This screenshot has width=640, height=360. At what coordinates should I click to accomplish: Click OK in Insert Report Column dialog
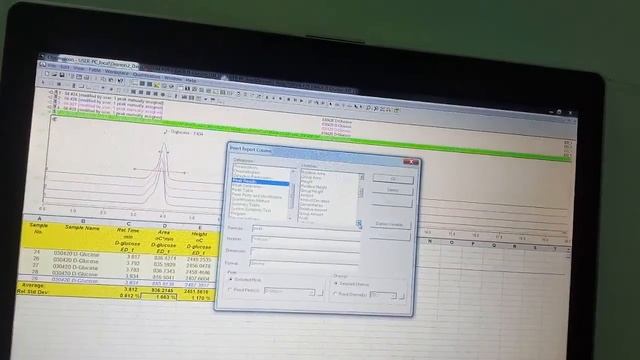(393, 179)
